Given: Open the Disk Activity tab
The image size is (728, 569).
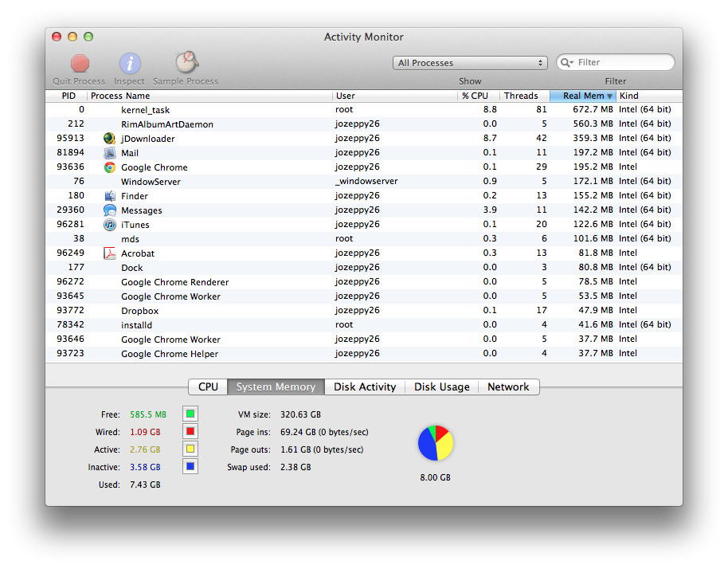Looking at the screenshot, I should point(365,387).
